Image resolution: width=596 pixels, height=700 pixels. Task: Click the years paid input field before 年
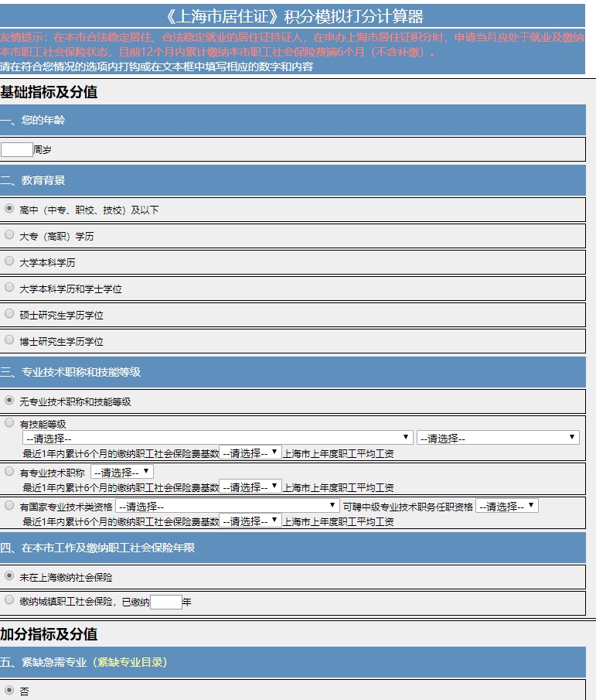(166, 602)
